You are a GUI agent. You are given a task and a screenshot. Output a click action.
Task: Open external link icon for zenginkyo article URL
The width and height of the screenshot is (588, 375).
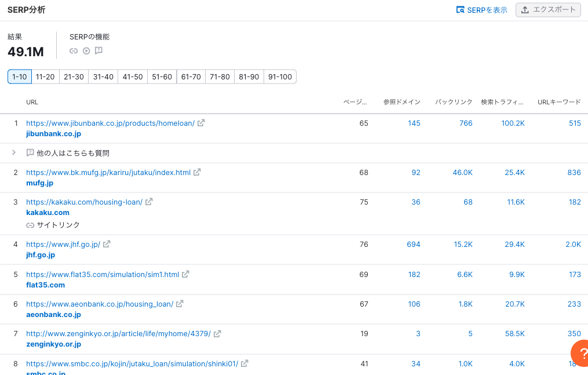click(x=217, y=333)
